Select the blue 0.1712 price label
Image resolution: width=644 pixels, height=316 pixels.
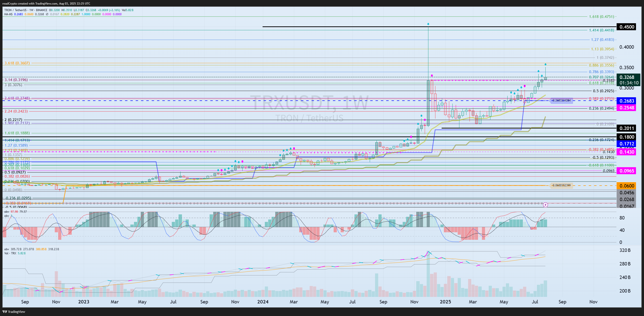click(x=627, y=144)
